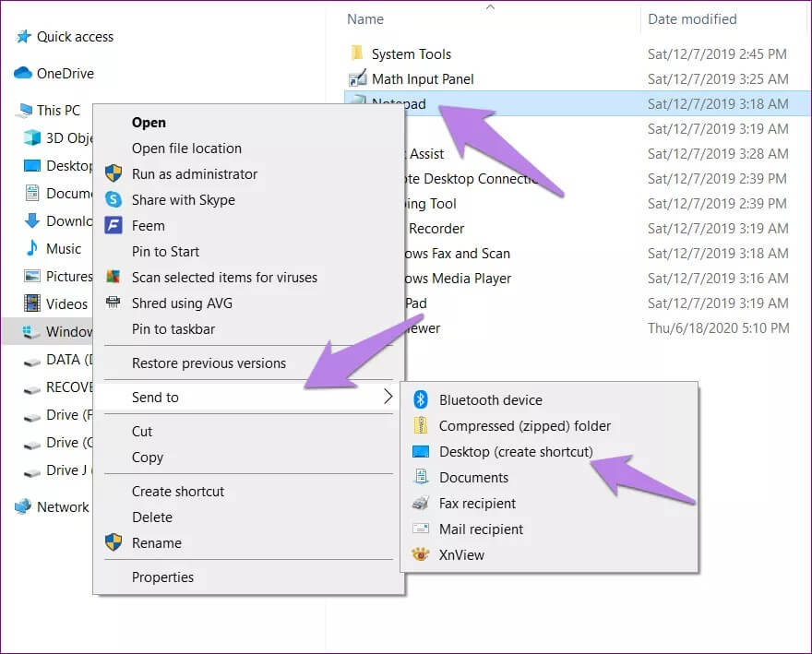Click the This PC computer icon

[x=24, y=111]
